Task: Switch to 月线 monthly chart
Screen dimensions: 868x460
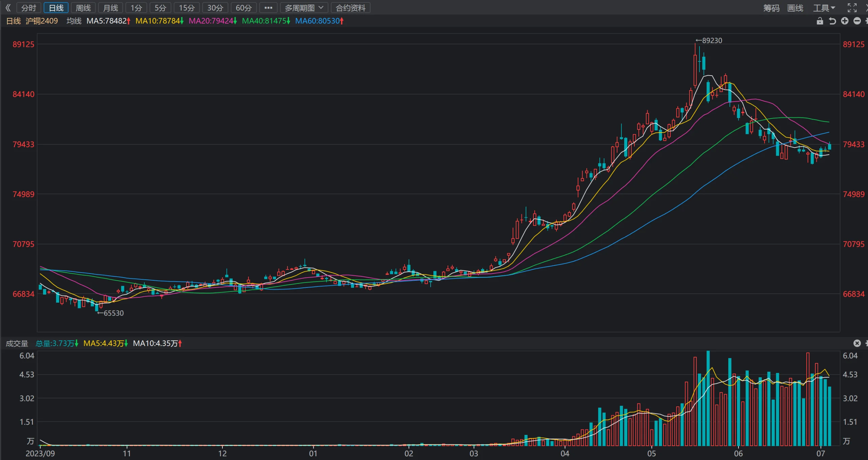Action: pos(111,8)
